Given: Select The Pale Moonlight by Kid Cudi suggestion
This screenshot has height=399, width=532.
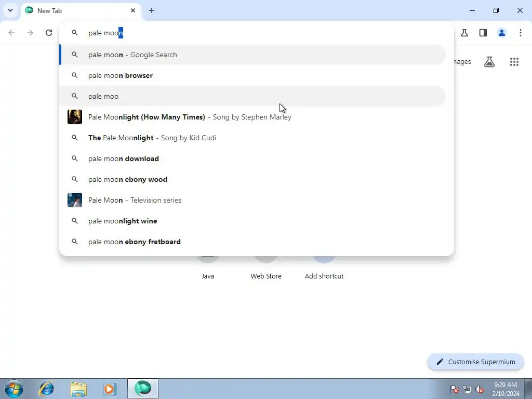Looking at the screenshot, I should (252, 138).
